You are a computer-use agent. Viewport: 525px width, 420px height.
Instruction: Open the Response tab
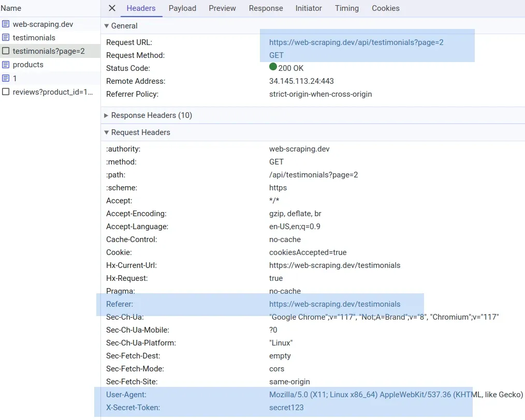[x=266, y=8]
